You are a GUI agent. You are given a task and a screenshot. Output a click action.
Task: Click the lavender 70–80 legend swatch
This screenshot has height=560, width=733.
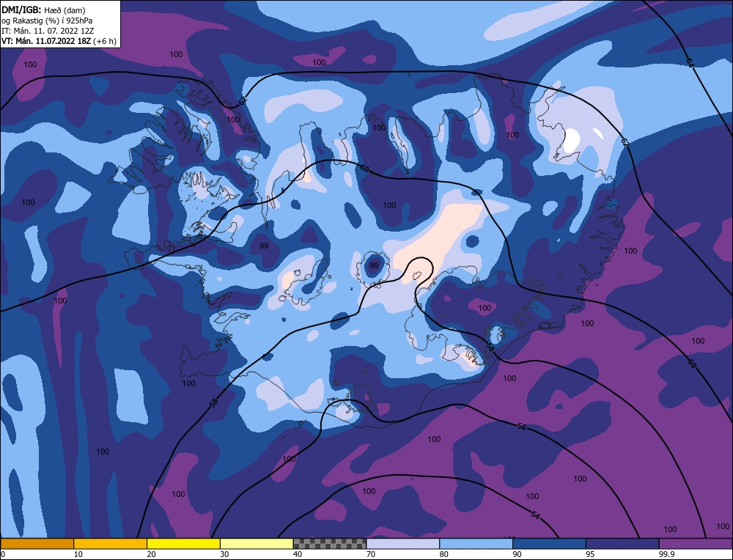click(x=403, y=543)
